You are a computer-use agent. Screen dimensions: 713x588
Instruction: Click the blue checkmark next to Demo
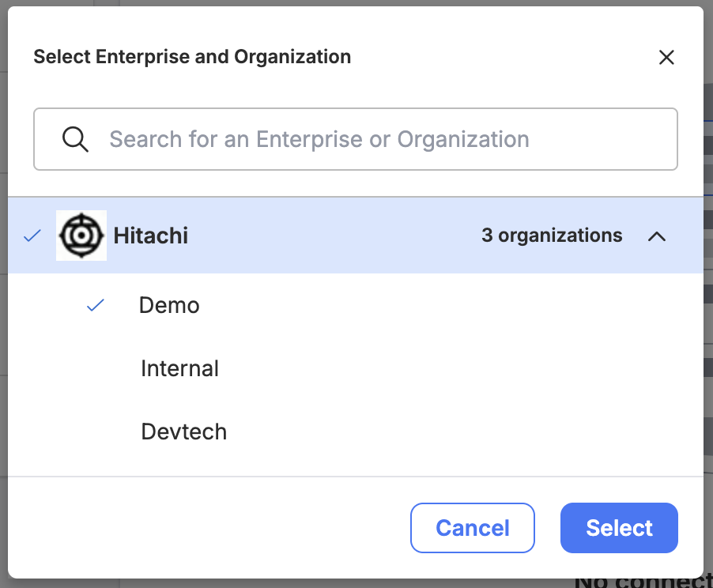tap(96, 305)
